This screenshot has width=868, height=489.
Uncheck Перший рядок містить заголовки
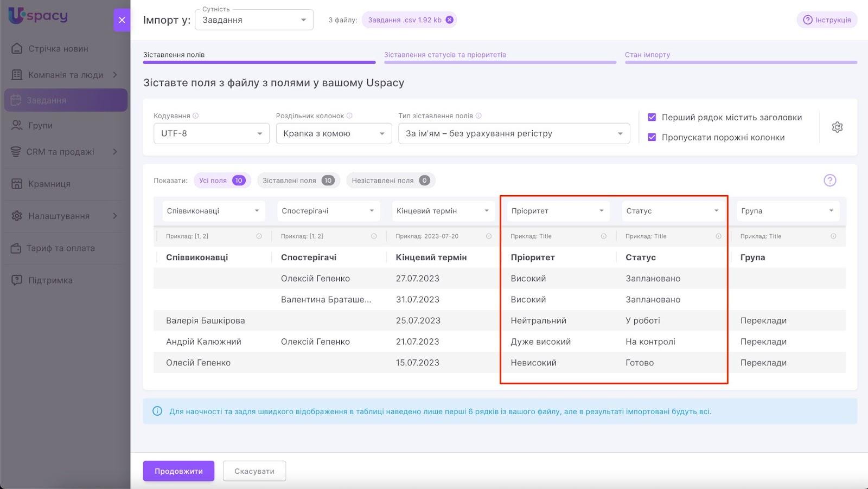pyautogui.click(x=652, y=117)
